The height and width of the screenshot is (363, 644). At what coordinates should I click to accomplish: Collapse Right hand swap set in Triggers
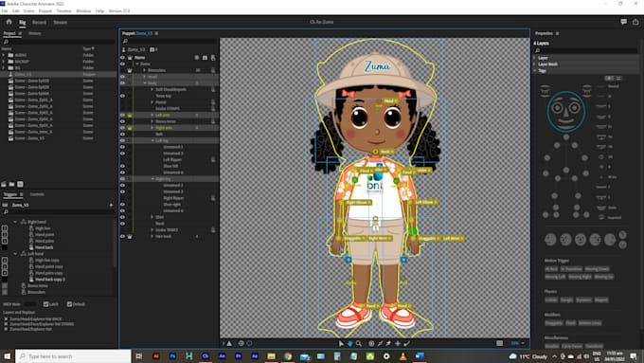(x=15, y=222)
